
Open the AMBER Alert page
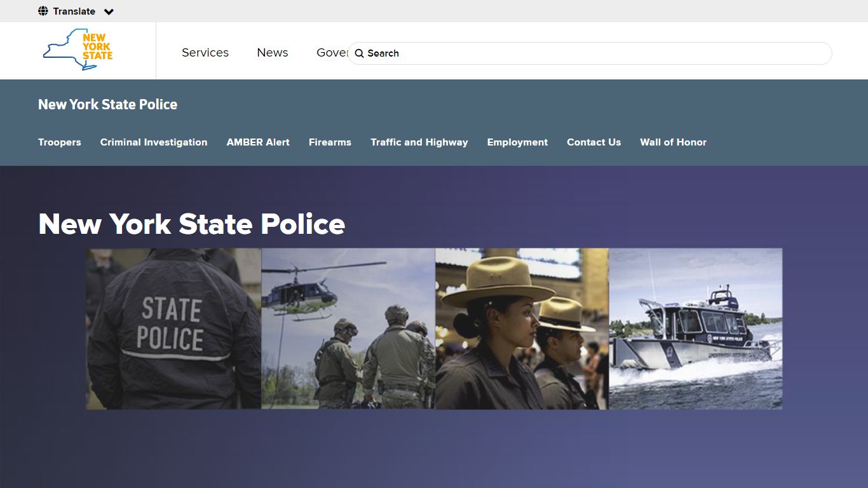[x=258, y=142]
